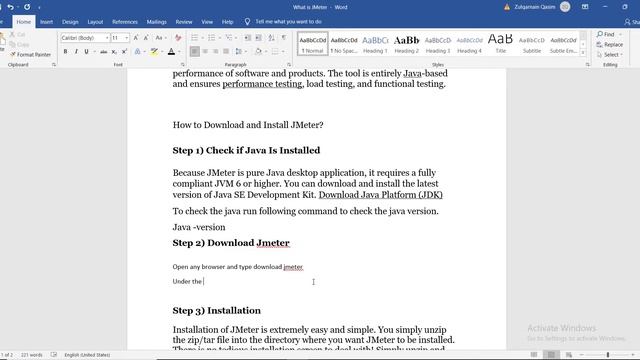Open the Layout tab

click(95, 22)
